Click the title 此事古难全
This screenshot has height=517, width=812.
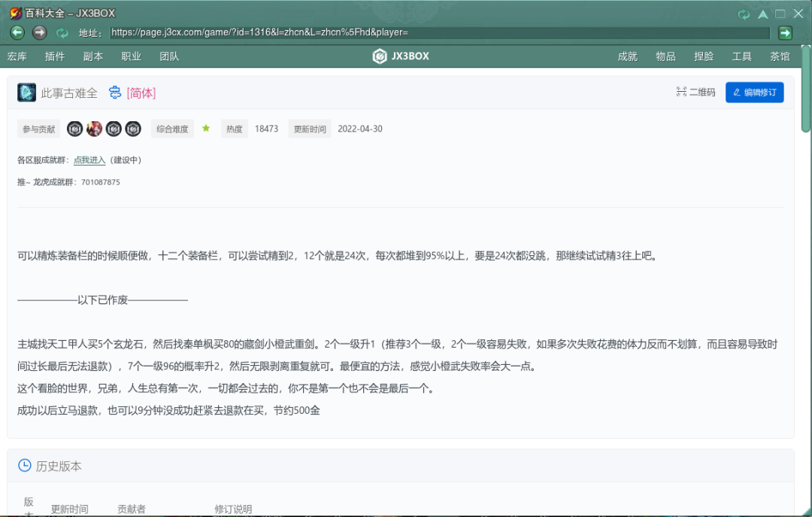[x=69, y=93]
